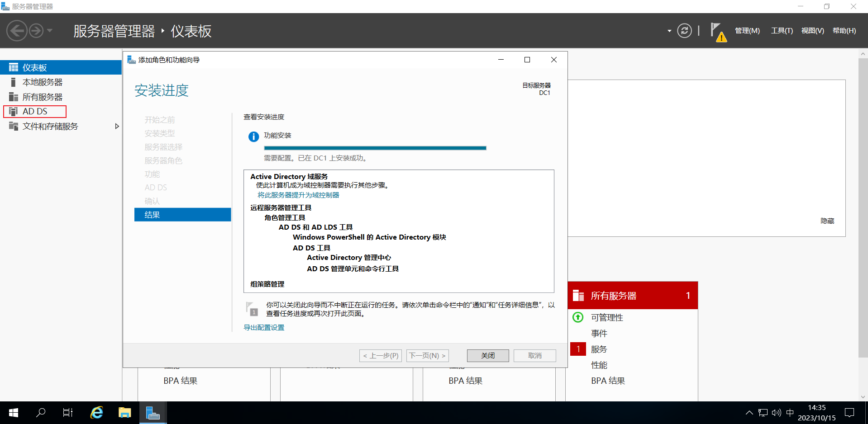
Task: Click AD DS 管理单元和命令行工具 entry
Action: coord(353,269)
